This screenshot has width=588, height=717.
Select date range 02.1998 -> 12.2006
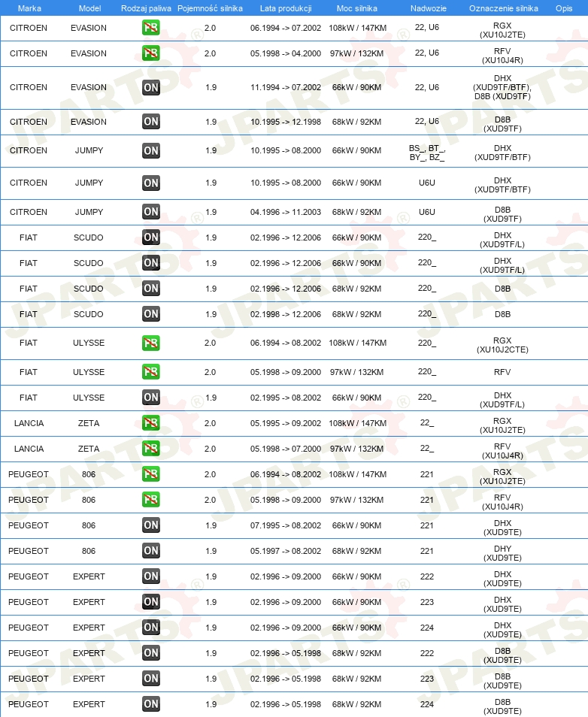(x=286, y=315)
